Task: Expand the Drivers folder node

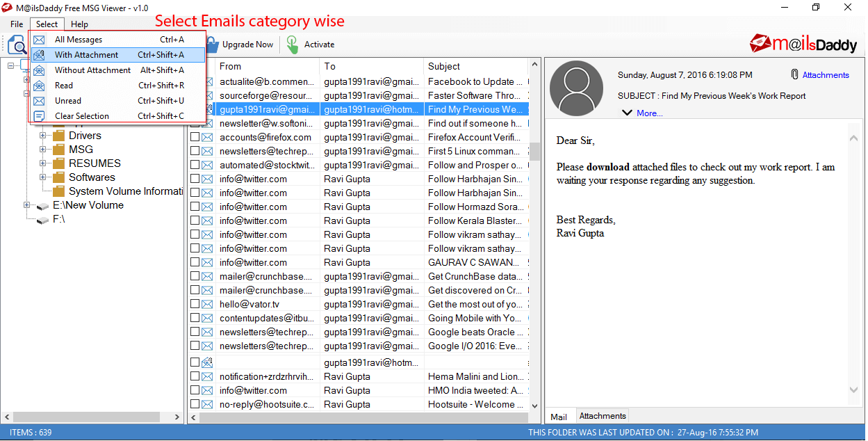Action: coord(43,136)
